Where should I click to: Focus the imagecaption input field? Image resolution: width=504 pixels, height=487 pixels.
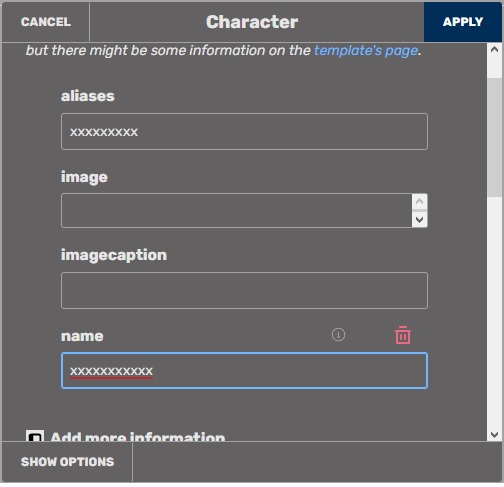pos(244,290)
